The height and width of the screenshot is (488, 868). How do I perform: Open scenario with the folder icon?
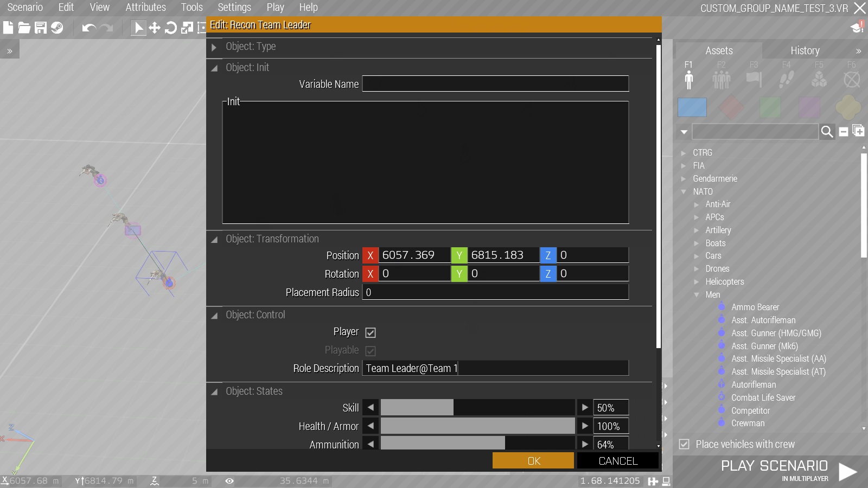24,28
